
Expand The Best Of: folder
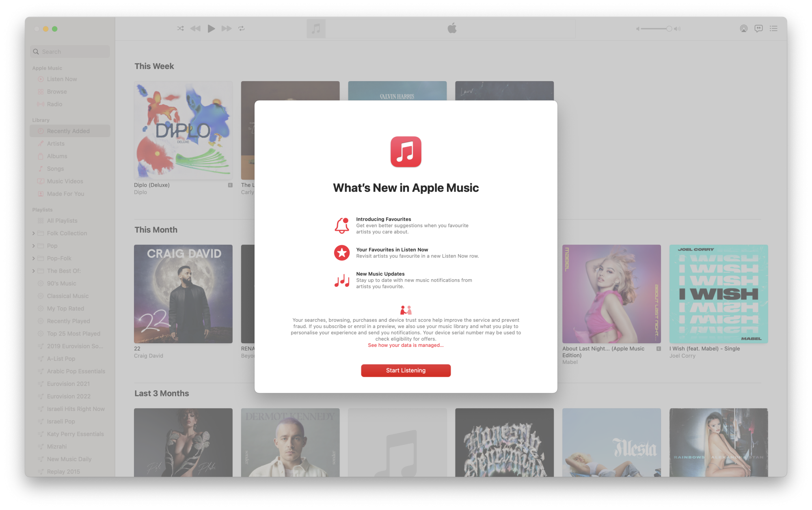(33, 271)
